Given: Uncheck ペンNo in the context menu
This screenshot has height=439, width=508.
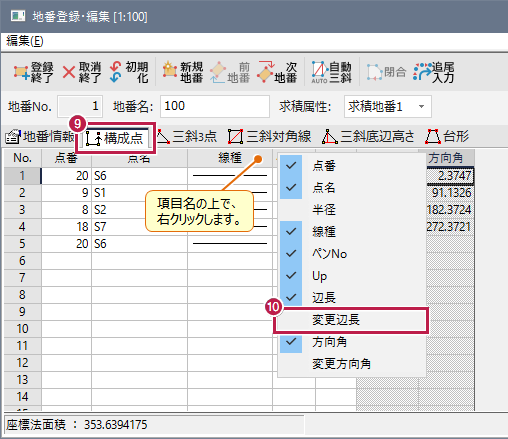Looking at the screenshot, I should click(352, 254).
